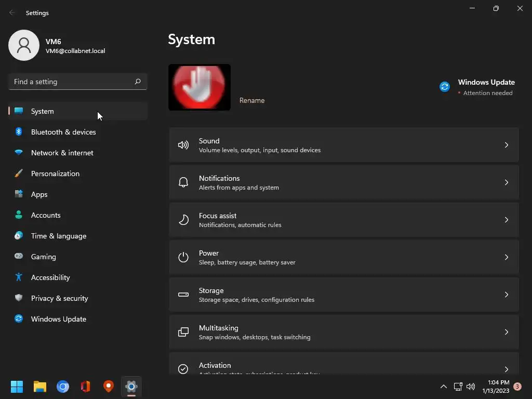The width and height of the screenshot is (532, 399).
Task: Click the Accessibility figure icon
Action: 19,277
